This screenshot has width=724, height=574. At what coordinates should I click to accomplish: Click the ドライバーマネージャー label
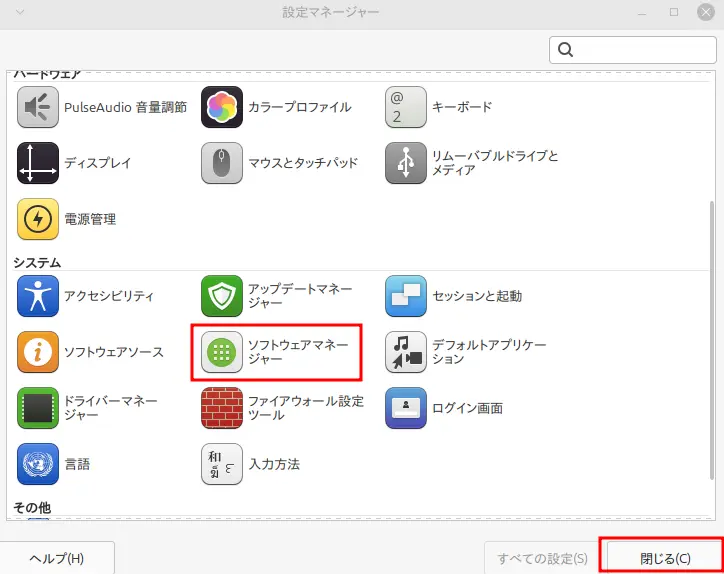point(111,408)
